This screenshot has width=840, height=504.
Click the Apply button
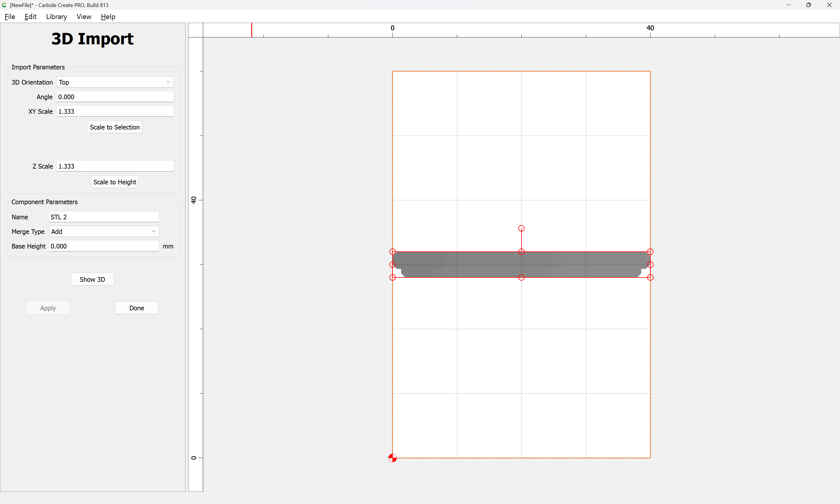48,308
